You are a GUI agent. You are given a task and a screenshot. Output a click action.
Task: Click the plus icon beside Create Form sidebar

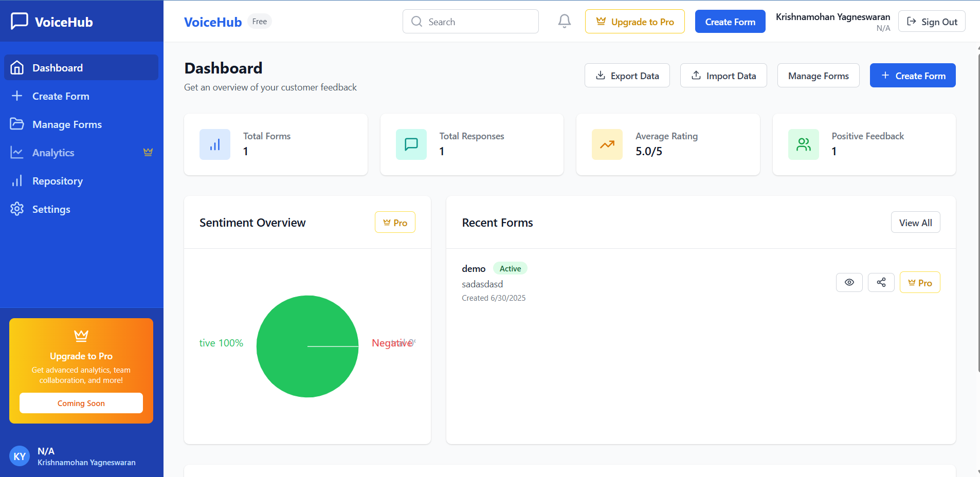17,96
